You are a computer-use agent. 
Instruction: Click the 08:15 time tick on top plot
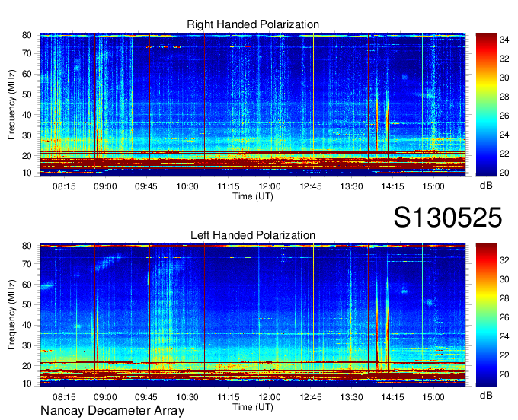64,186
